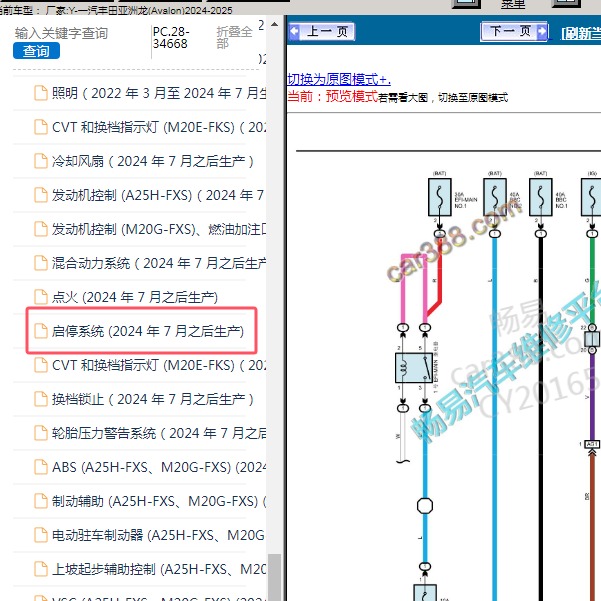
Task: Click document icon beside 发动机控制 (A25H-FXS)
Action: coord(41,195)
